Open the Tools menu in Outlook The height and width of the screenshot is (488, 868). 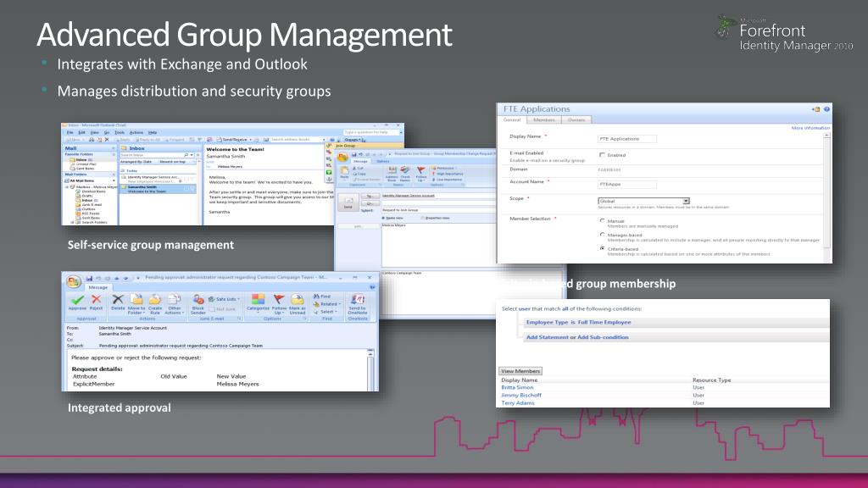119,133
